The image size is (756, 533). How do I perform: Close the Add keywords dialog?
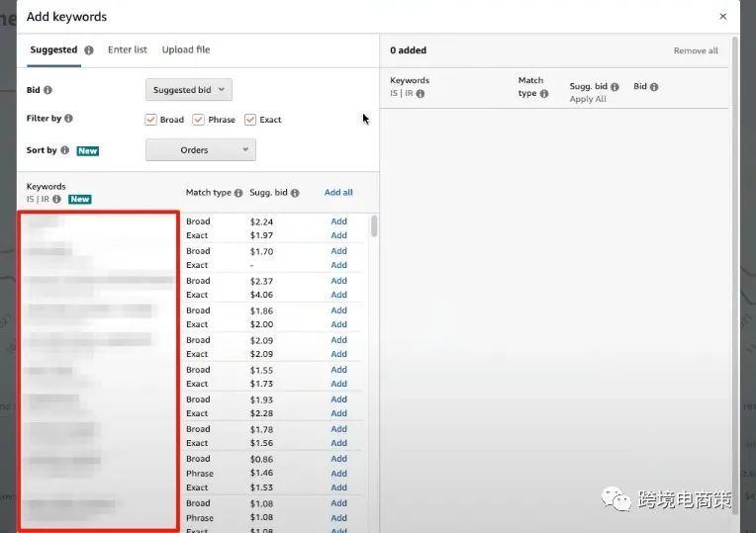tap(722, 17)
